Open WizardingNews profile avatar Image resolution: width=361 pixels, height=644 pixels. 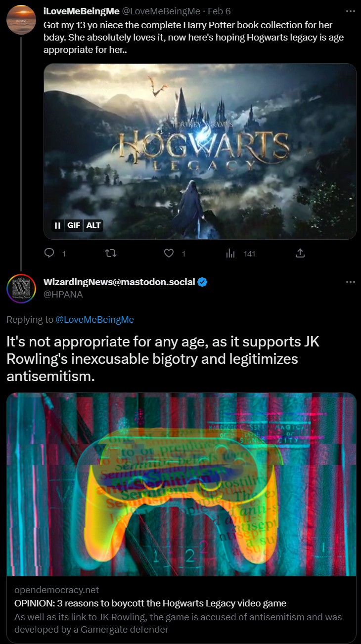click(x=21, y=288)
